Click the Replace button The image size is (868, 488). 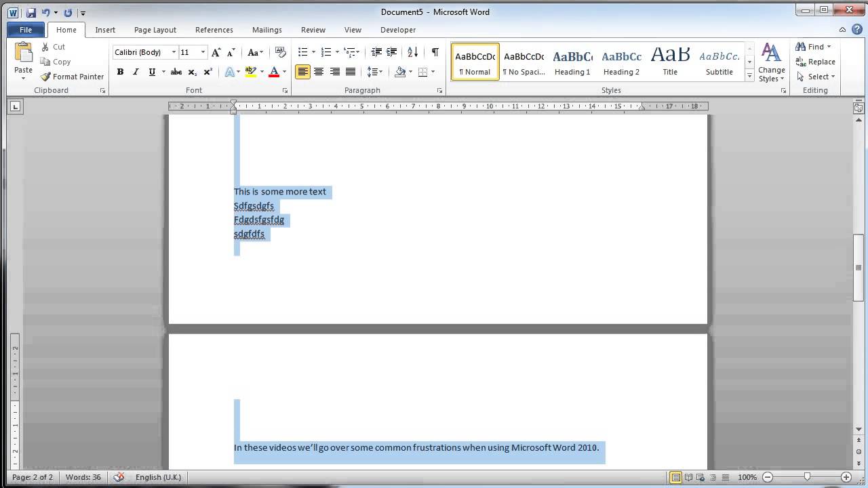[816, 62]
